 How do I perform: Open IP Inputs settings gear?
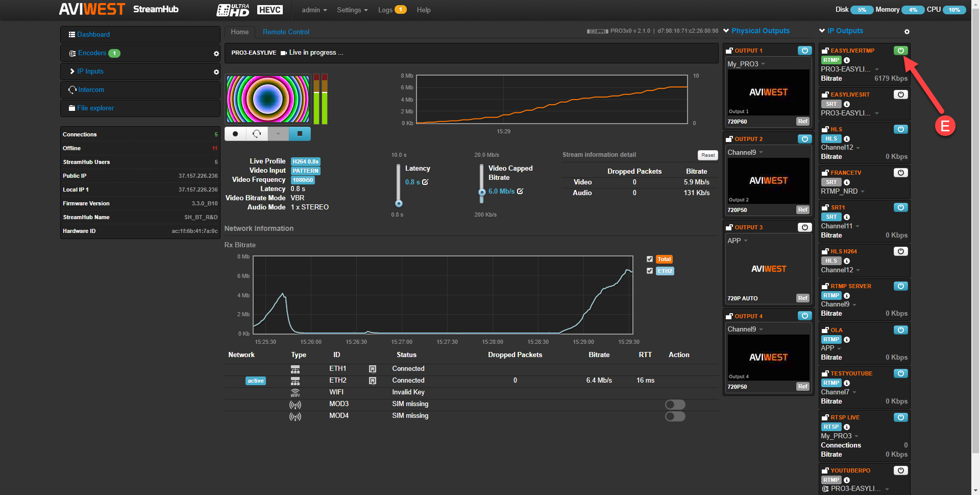click(x=216, y=72)
